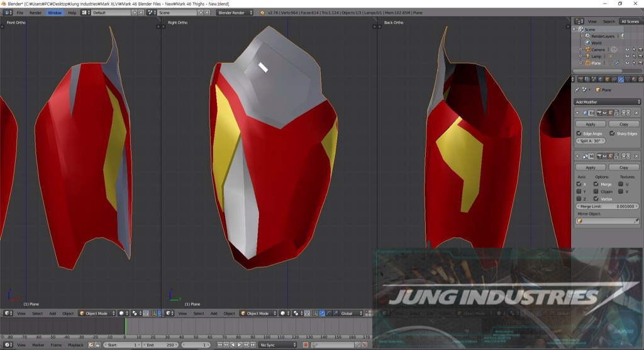644x350 pixels.
Task: Toggle Use Preview Range clock icon in timeline
Action: click(x=91, y=345)
